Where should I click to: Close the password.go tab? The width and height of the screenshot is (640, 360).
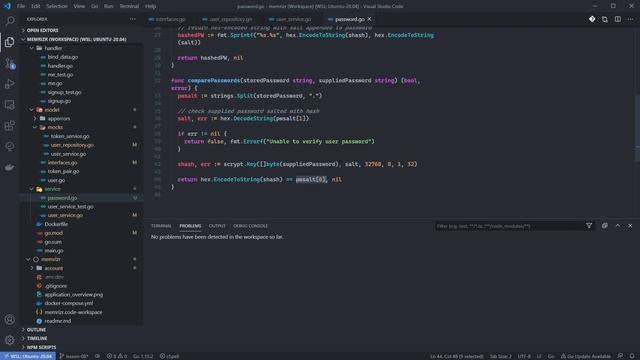pos(369,19)
